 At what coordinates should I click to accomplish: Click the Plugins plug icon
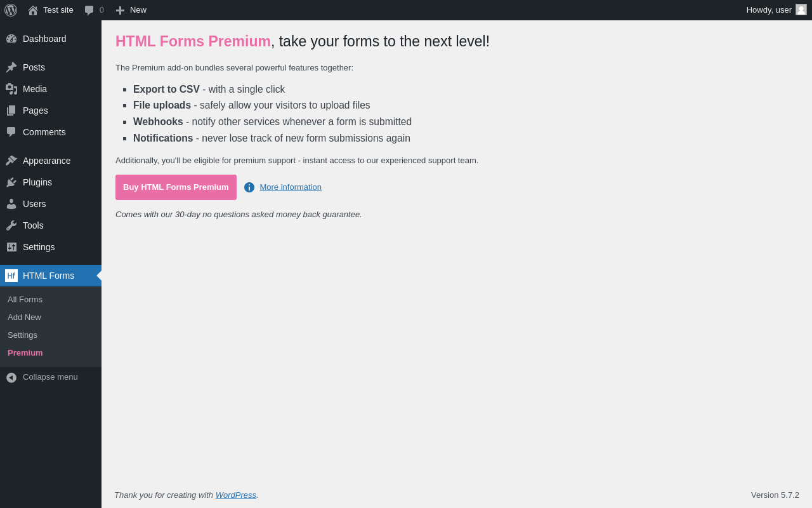click(11, 182)
